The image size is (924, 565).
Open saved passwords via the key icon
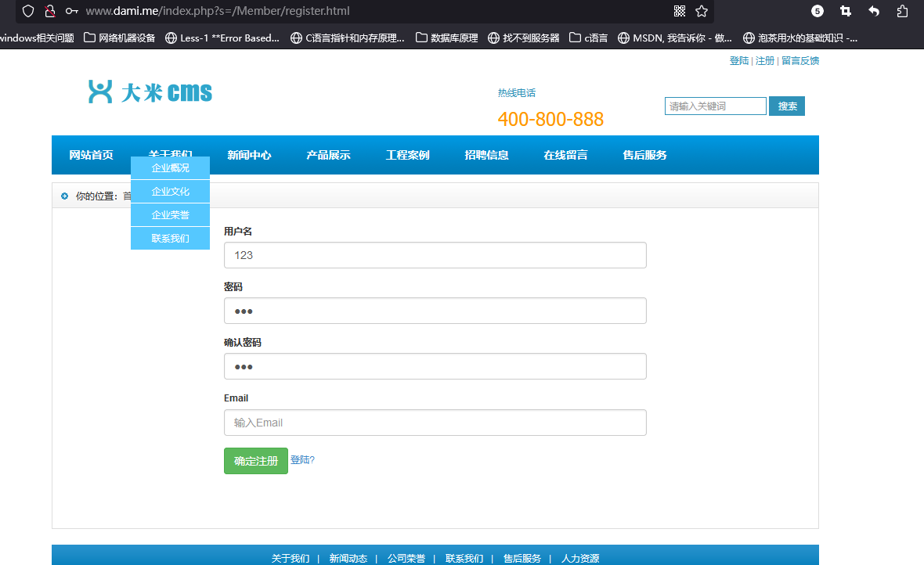70,11
